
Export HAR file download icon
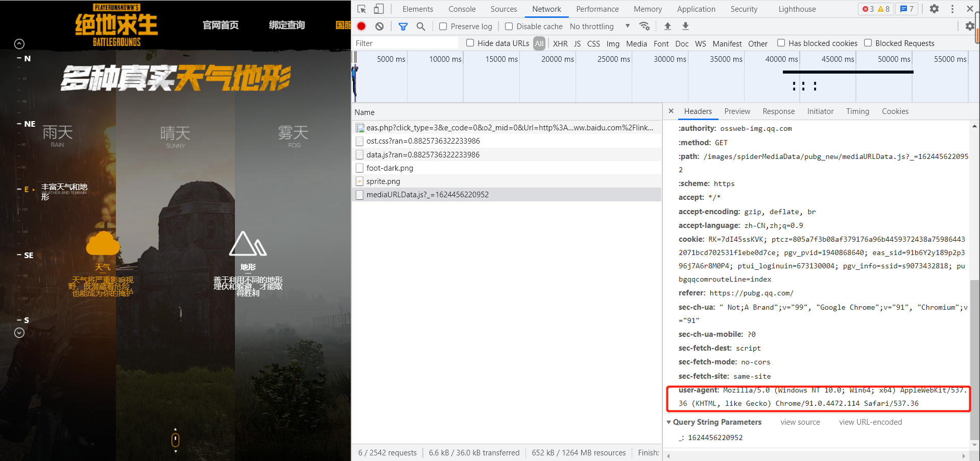(685, 26)
